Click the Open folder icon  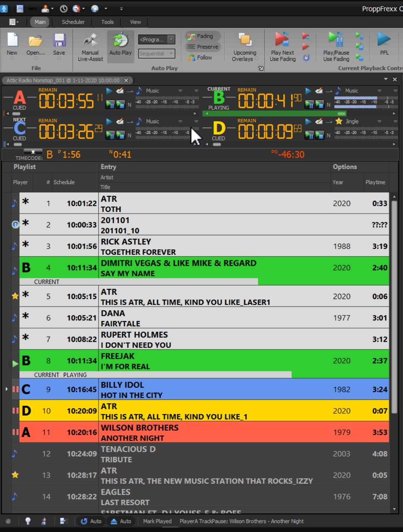point(35,40)
